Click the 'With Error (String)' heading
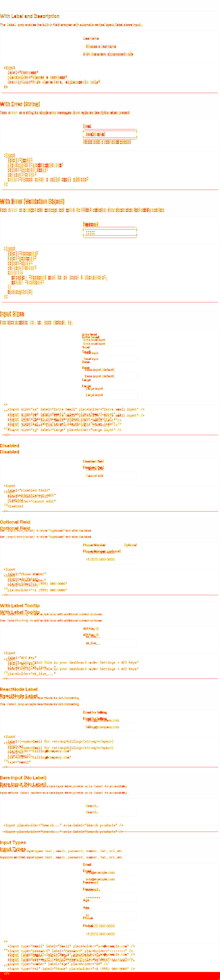Image resolution: width=220 pixels, height=980 pixels. tap(20, 104)
